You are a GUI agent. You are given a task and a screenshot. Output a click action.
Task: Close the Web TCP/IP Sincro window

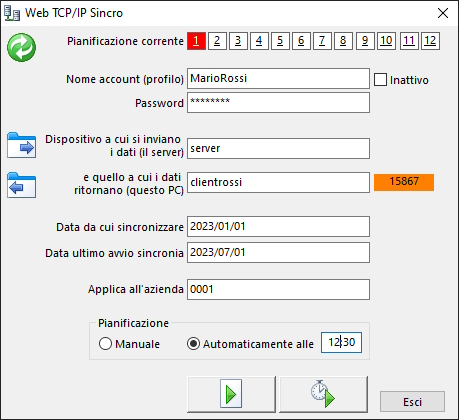(x=443, y=13)
